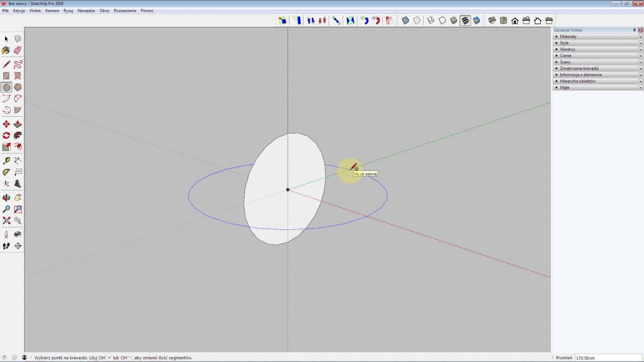
Task: Open the Kamera menu
Action: pos(52,11)
